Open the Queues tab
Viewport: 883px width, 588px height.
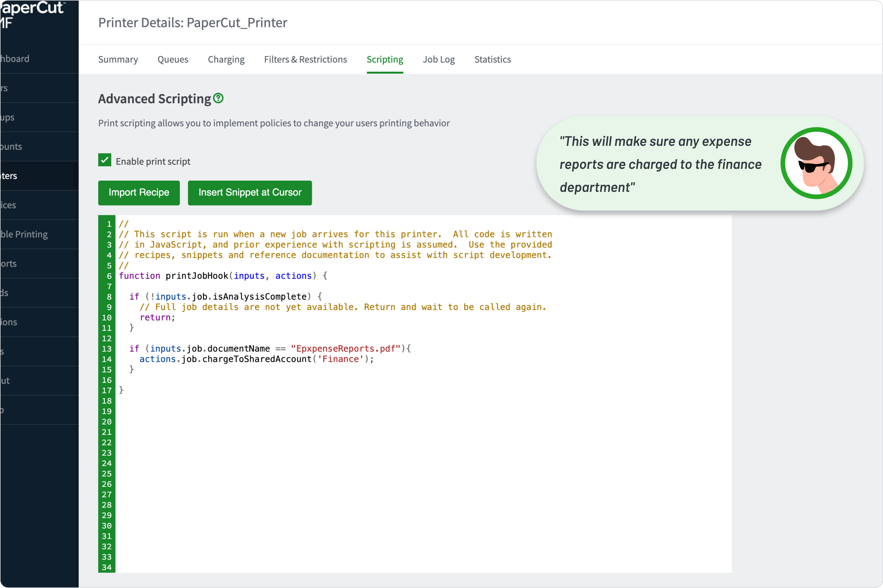(173, 59)
